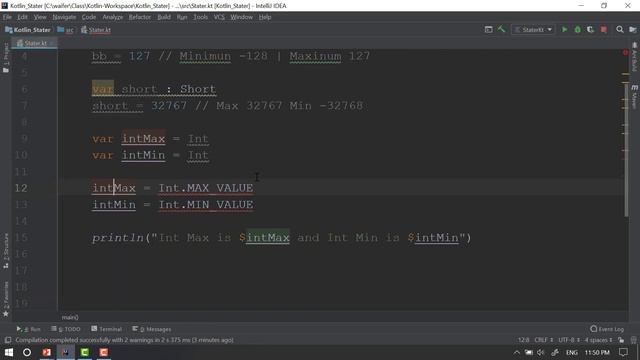The height and width of the screenshot is (360, 640).
Task: Open the Project tool window sidebar button
Action: tap(6, 57)
